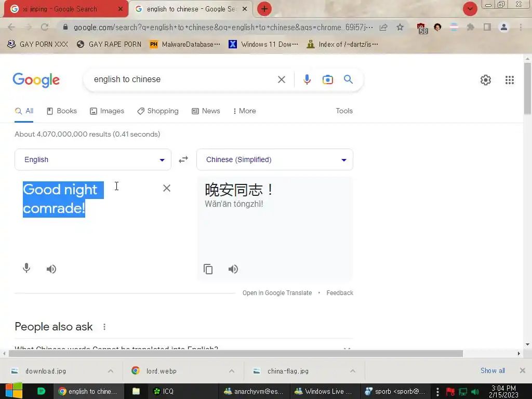This screenshot has width=532, height=399.
Task: Click the Feedback link under translator
Action: point(340,293)
